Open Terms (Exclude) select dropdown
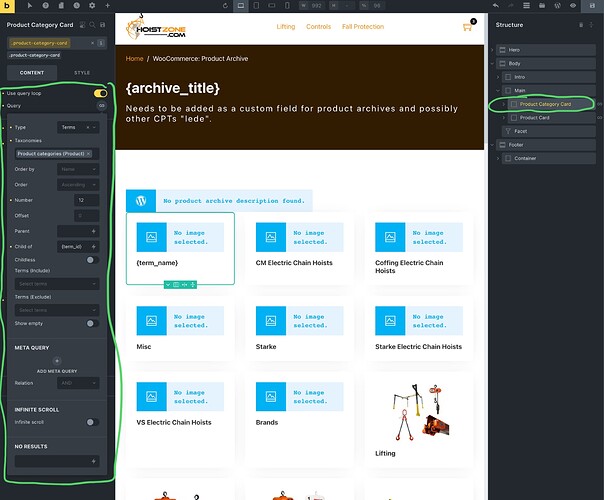604x500 pixels. [x=57, y=310]
